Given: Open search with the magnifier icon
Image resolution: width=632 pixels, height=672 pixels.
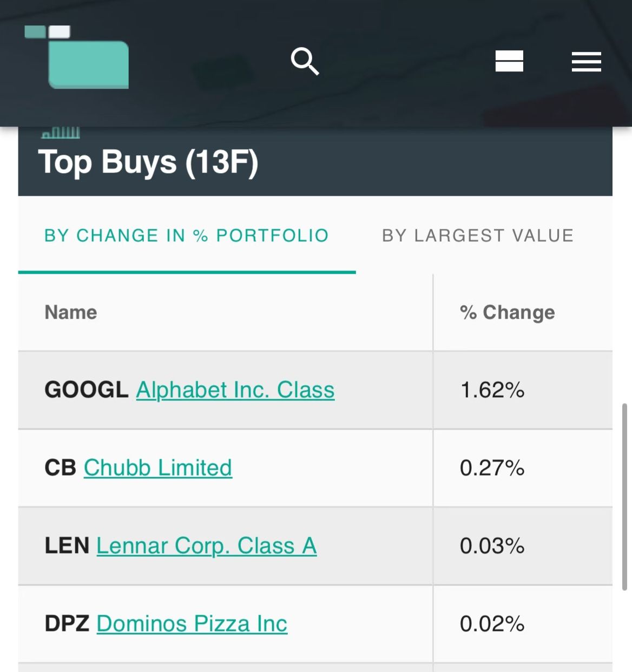Looking at the screenshot, I should [x=305, y=61].
